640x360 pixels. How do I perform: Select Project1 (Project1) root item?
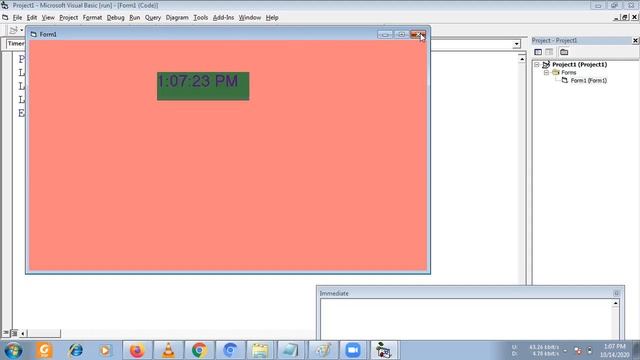tap(580, 65)
